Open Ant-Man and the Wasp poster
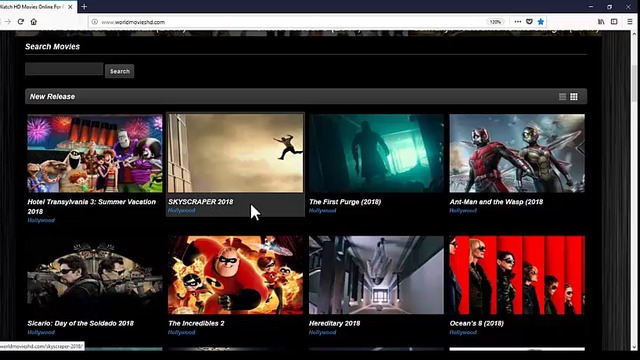Screen dimensions: 640x360 click(517, 153)
